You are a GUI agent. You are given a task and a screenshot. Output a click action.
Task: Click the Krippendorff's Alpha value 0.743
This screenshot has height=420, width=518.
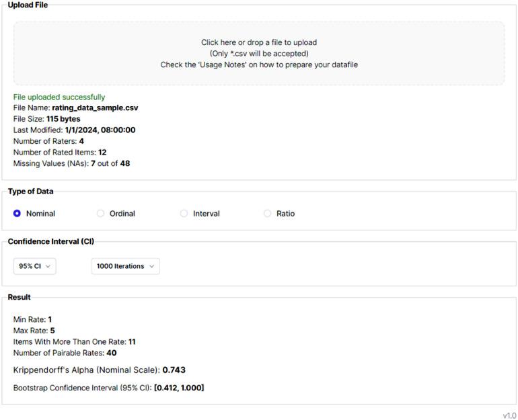pos(174,370)
